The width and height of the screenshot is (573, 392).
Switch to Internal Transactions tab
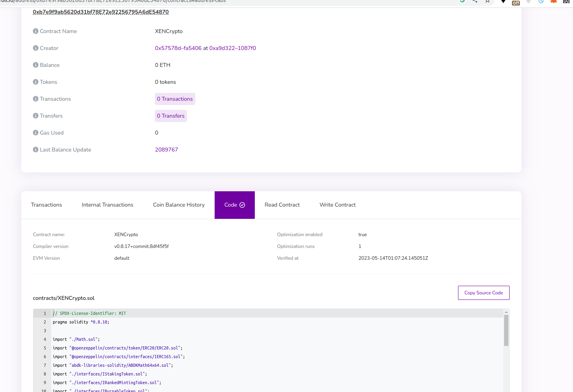coord(108,205)
